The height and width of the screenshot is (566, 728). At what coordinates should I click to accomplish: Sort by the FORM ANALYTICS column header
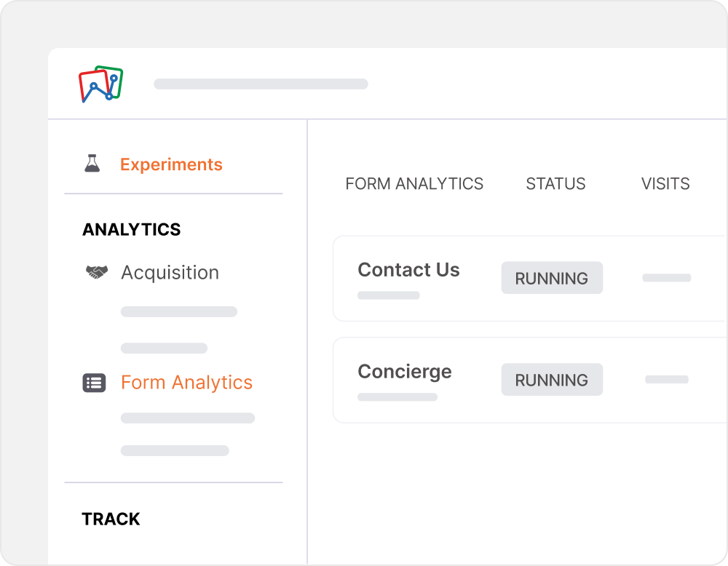tap(414, 184)
